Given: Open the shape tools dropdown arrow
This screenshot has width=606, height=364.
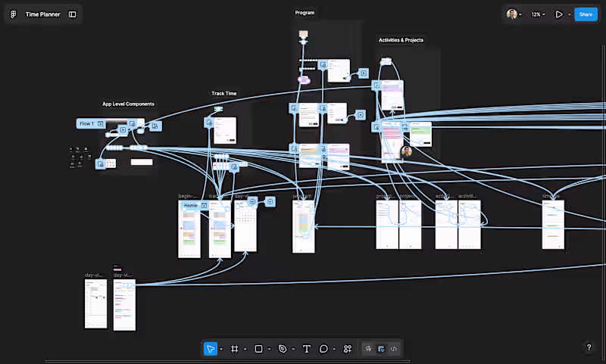Looking at the screenshot, I should coord(270,350).
